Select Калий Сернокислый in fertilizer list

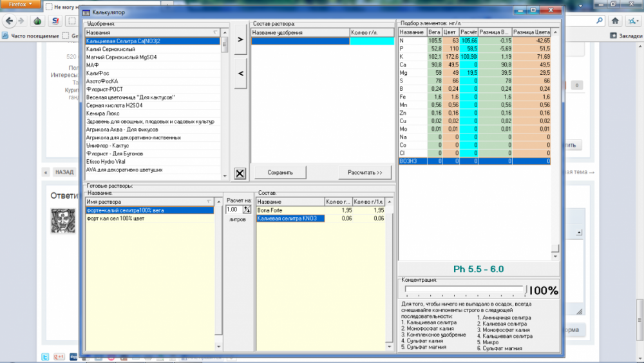153,49
